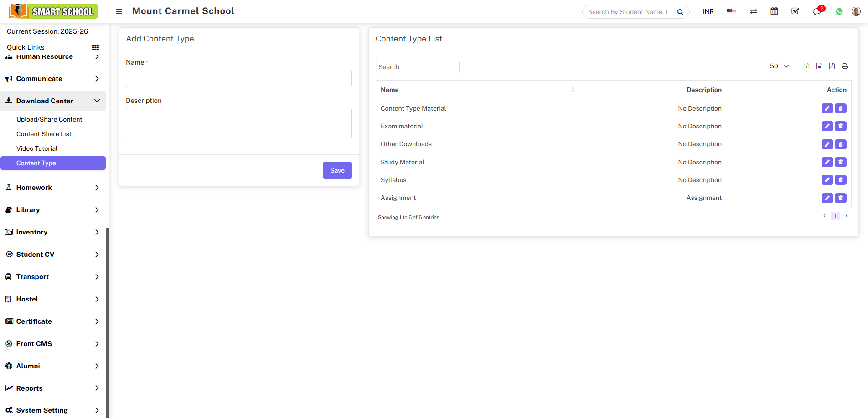Print the content type list
868x418 pixels.
(845, 66)
